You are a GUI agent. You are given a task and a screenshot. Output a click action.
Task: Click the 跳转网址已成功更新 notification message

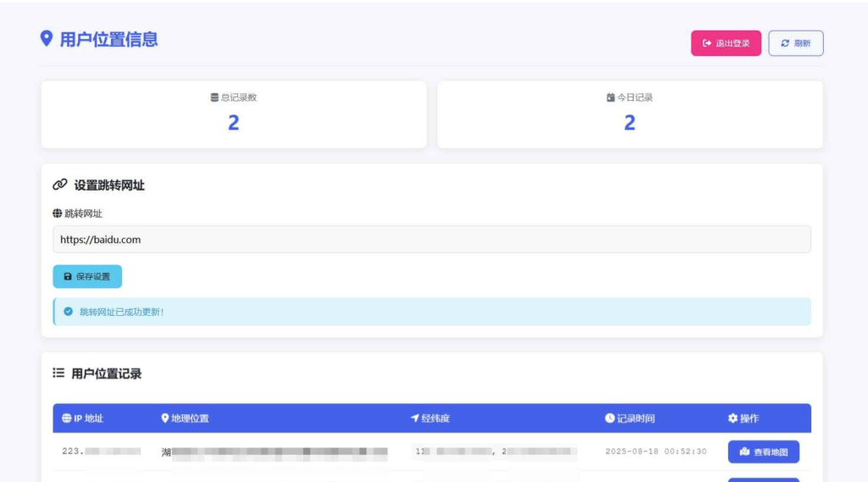[122, 312]
